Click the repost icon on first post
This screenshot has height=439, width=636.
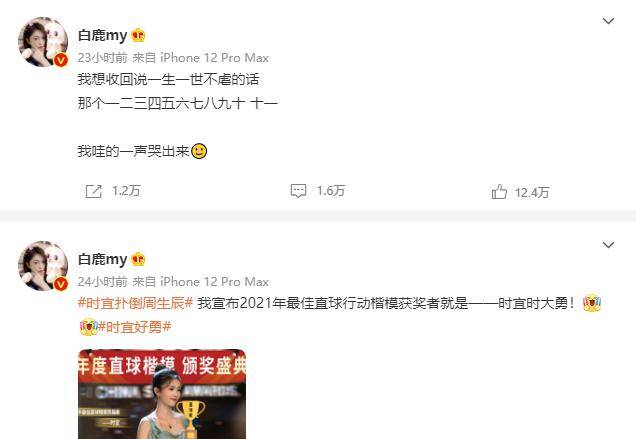(93, 191)
